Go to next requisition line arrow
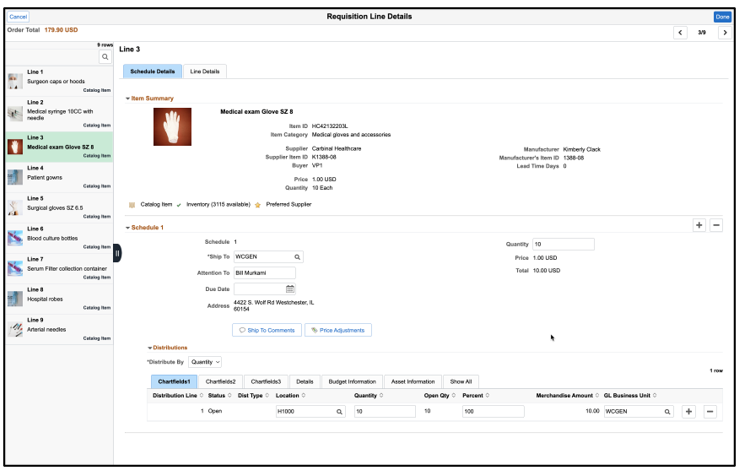This screenshot has height=470, width=738. (x=725, y=32)
